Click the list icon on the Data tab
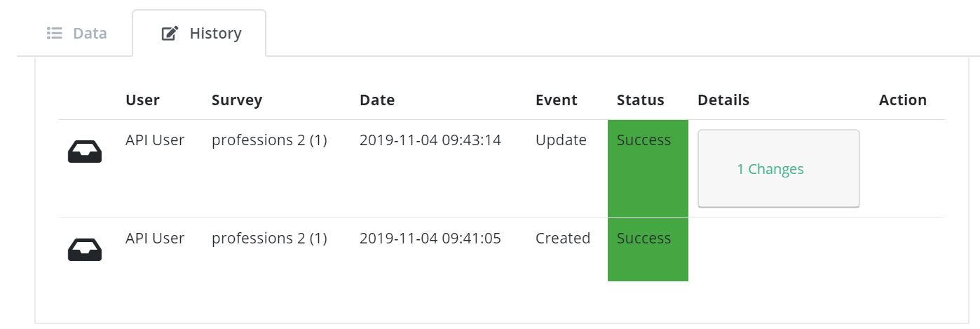This screenshot has height=329, width=980. pos(55,33)
